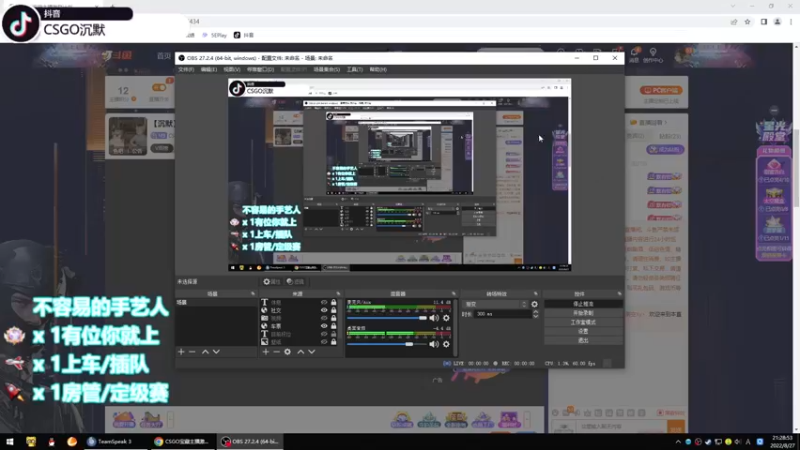The width and height of the screenshot is (800, 450).
Task: Move source down with arrow icon
Action: click(x=312, y=352)
